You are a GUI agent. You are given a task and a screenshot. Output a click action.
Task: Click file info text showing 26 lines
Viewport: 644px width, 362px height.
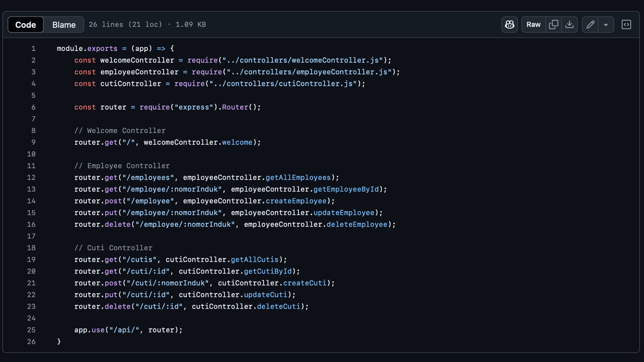click(147, 24)
